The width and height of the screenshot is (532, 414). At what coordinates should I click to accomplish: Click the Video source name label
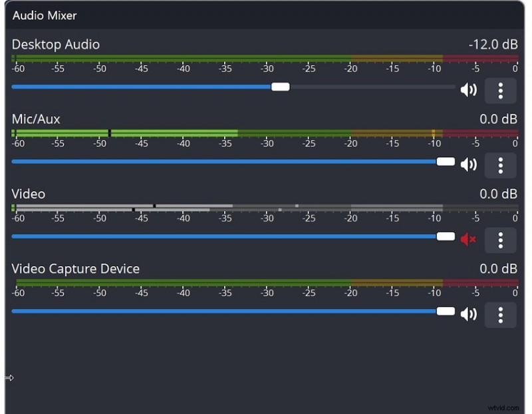(x=27, y=194)
